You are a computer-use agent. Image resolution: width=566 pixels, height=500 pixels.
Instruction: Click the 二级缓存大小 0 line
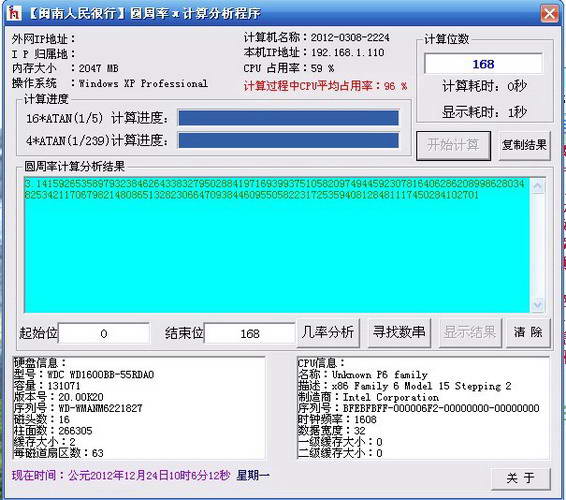[x=340, y=453]
